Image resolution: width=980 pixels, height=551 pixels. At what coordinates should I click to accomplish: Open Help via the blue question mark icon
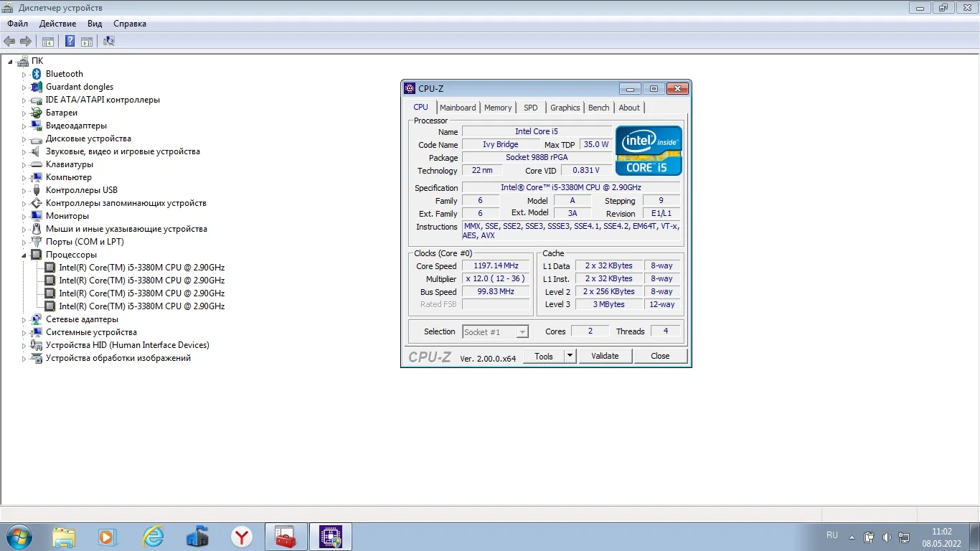coord(70,41)
